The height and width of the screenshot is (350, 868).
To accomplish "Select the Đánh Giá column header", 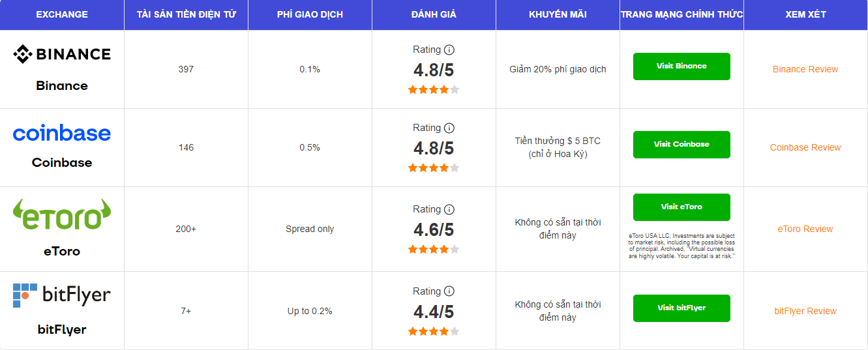I will 434,14.
